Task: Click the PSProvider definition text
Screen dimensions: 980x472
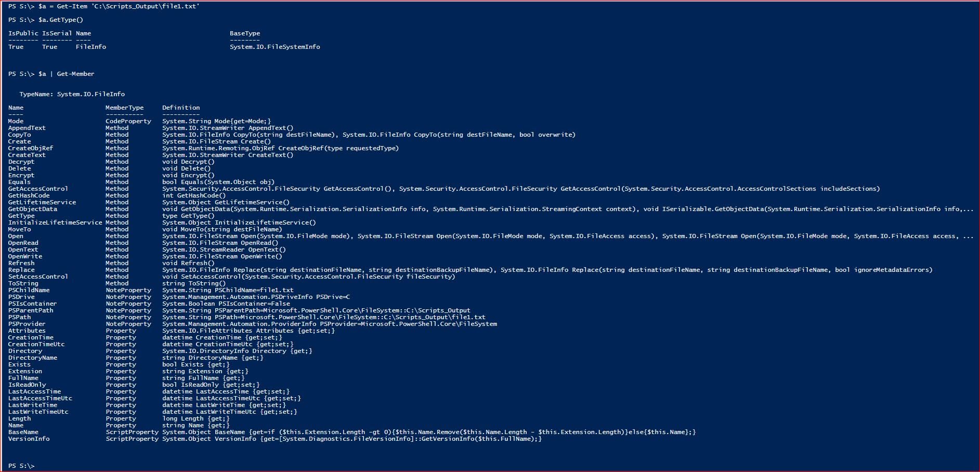Action: (x=330, y=324)
